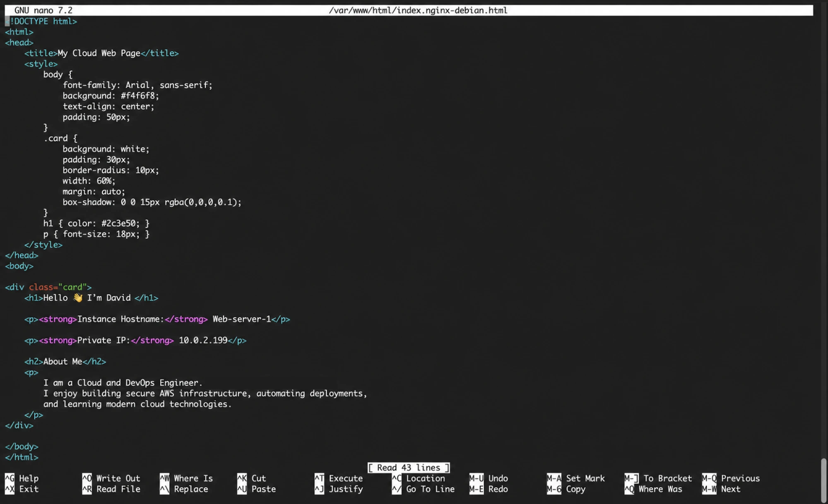Click the ^J Justify shortcut
The width and height of the screenshot is (828, 504).
tap(339, 489)
